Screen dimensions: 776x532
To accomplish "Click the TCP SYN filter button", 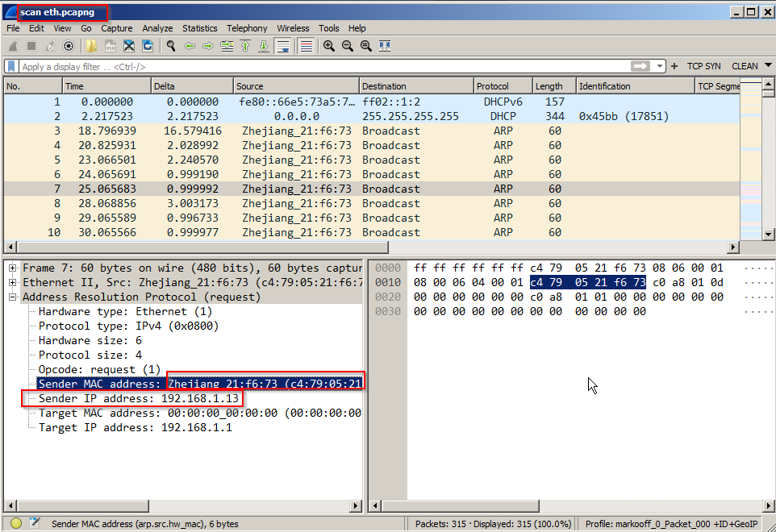I will [704, 66].
